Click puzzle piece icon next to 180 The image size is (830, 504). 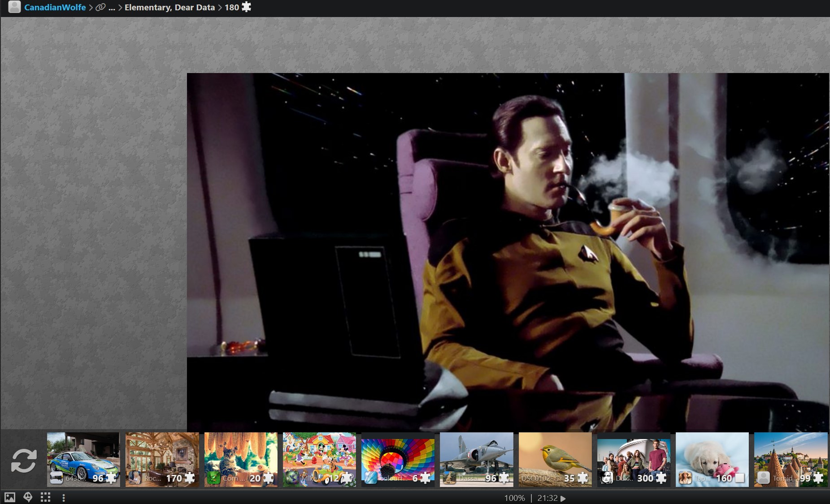click(246, 7)
